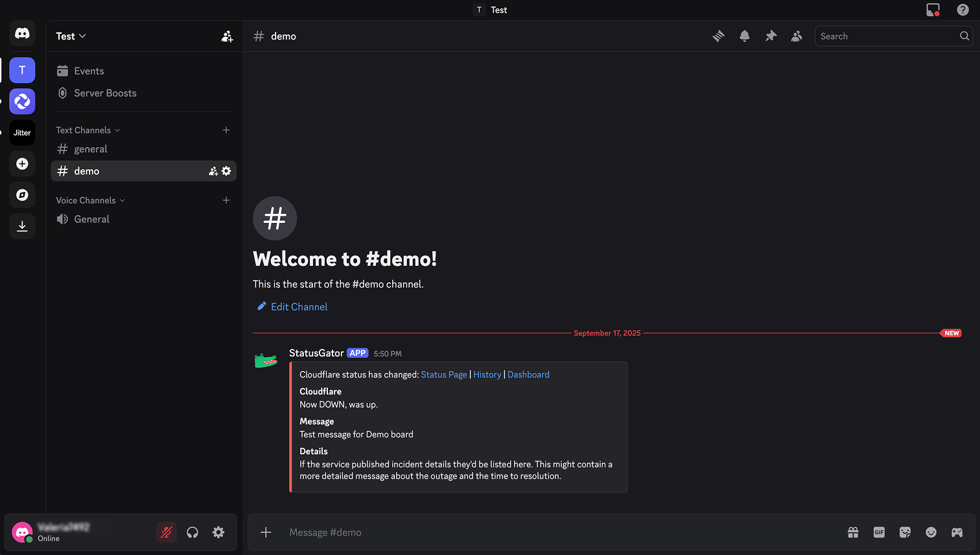This screenshot has width=980, height=555.
Task: Collapse the Text Channels category
Action: pos(88,130)
